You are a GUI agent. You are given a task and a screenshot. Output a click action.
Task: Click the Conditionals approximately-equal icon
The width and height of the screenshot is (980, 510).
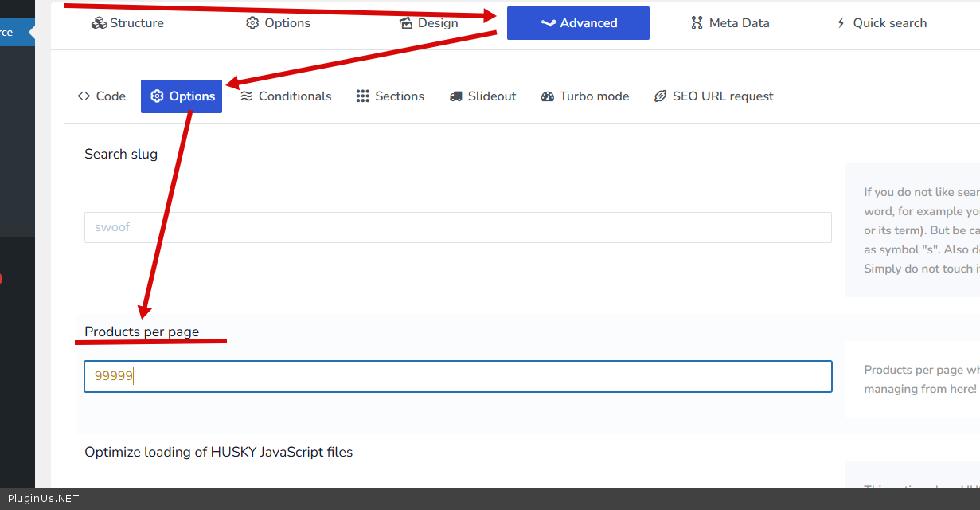click(x=247, y=96)
